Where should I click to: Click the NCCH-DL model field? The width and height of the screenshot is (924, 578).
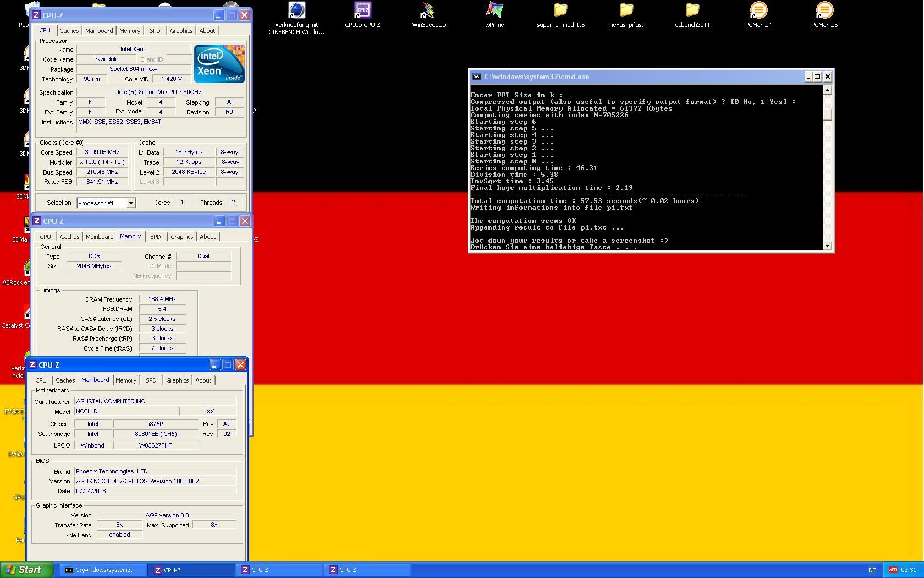(126, 412)
